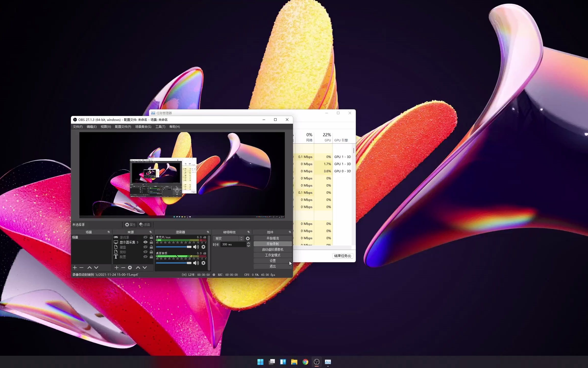Increase 时长 duration with up stepper
The width and height of the screenshot is (588, 368).
248,243
